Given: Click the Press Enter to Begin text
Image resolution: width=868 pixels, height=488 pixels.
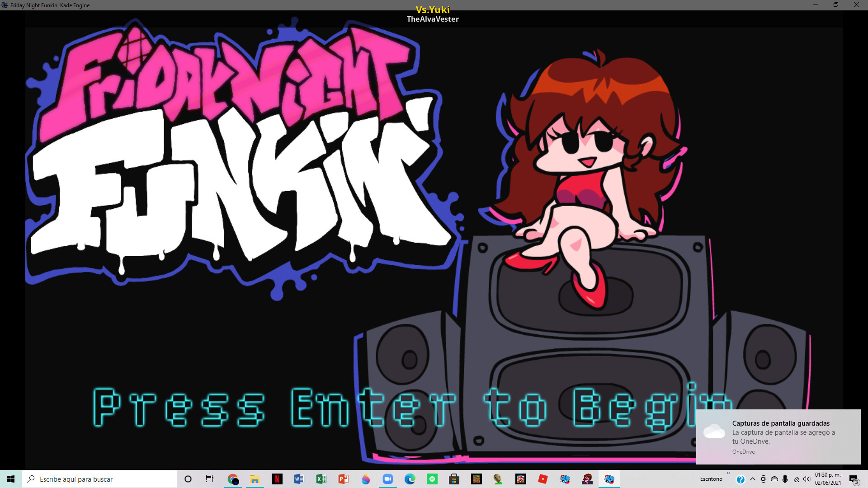Looking at the screenshot, I should point(389,408).
